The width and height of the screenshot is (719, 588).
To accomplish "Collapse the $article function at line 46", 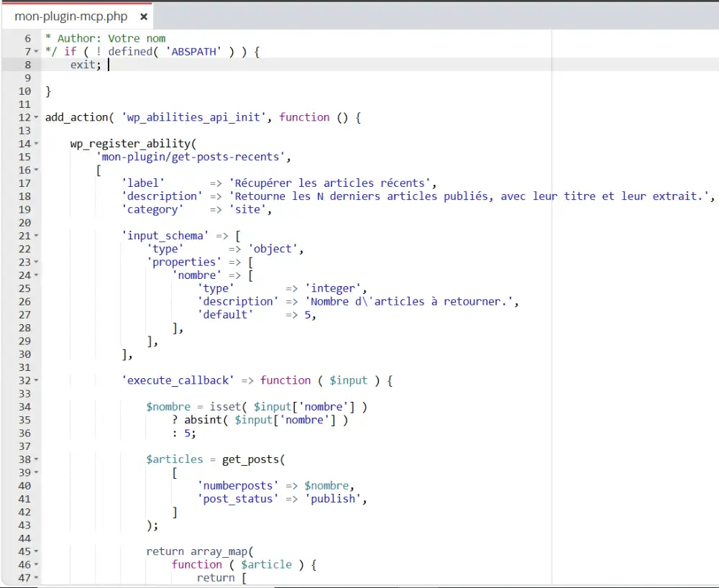I will 36,564.
